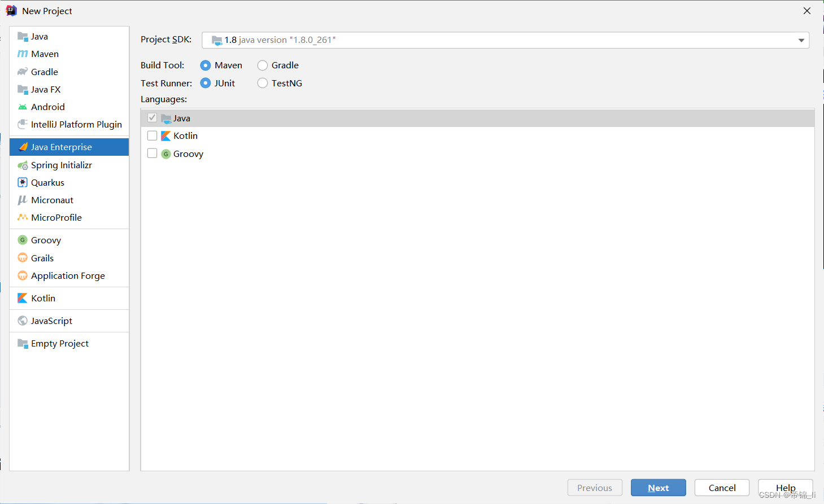Toggle the Java language checkbox
The height and width of the screenshot is (504, 824).
(152, 117)
